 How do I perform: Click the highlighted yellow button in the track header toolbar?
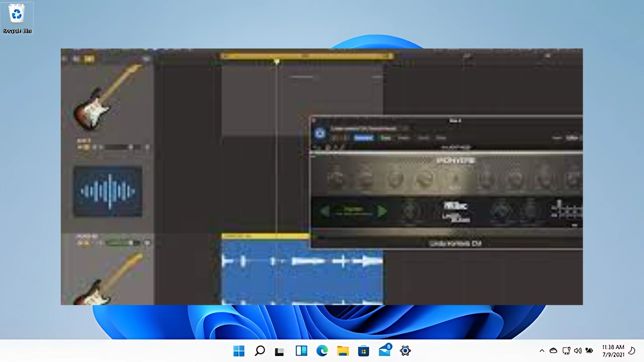(x=89, y=59)
